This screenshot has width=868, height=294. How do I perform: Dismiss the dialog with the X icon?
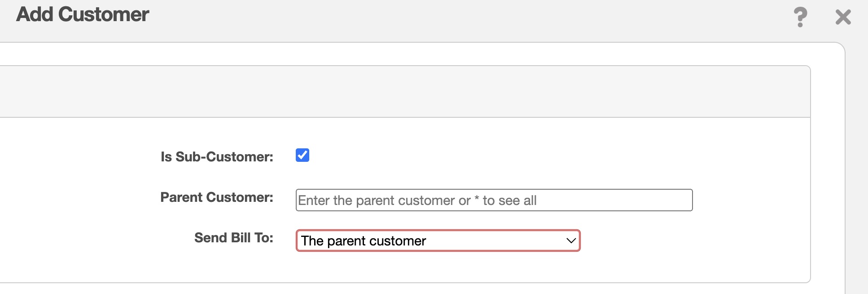pos(843,17)
